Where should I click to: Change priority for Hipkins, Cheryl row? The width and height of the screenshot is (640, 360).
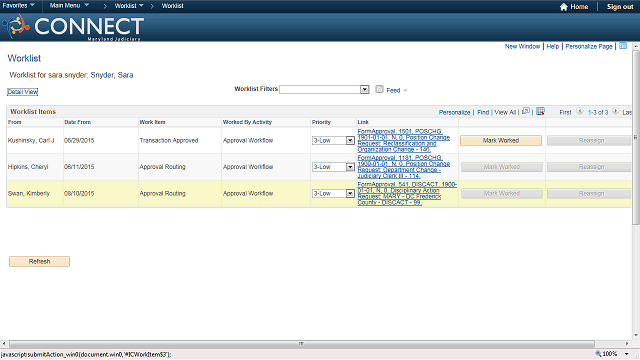[x=333, y=167]
